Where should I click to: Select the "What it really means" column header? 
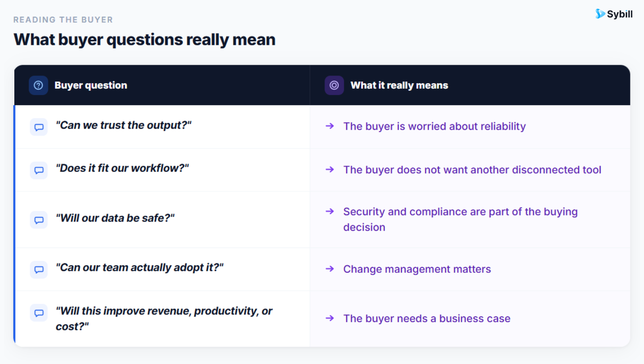pos(399,85)
